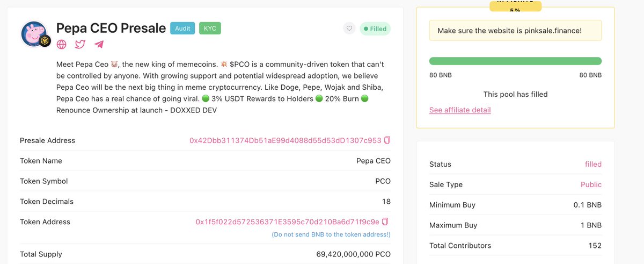
Task: Open the KYC badge
Action: 210,28
